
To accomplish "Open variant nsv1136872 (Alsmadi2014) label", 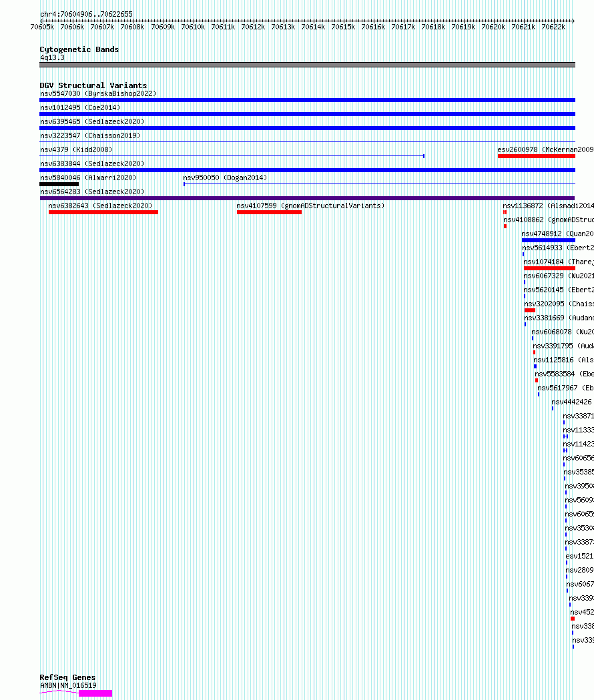I will pos(549,206).
